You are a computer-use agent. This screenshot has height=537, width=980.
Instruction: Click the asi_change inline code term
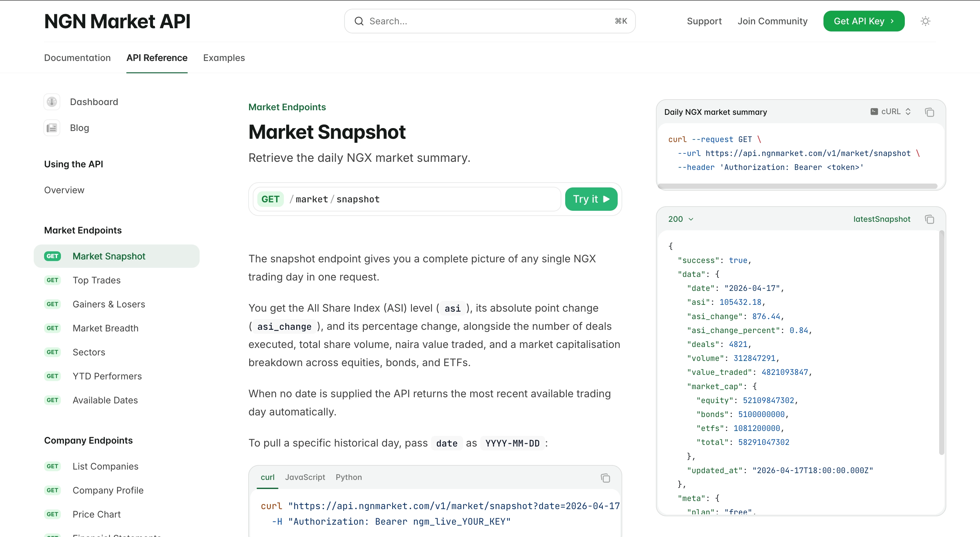point(284,327)
